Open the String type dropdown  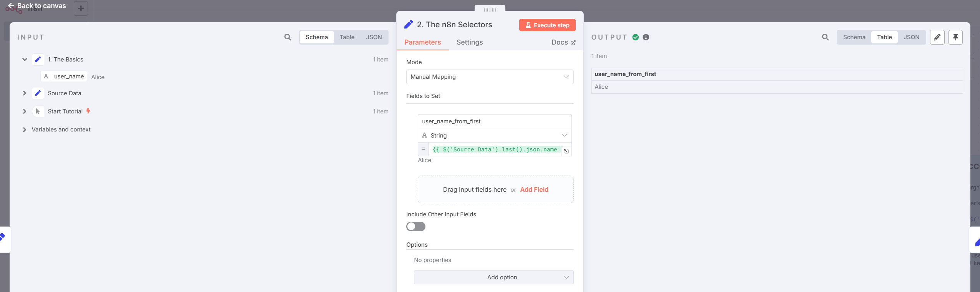pyautogui.click(x=495, y=135)
